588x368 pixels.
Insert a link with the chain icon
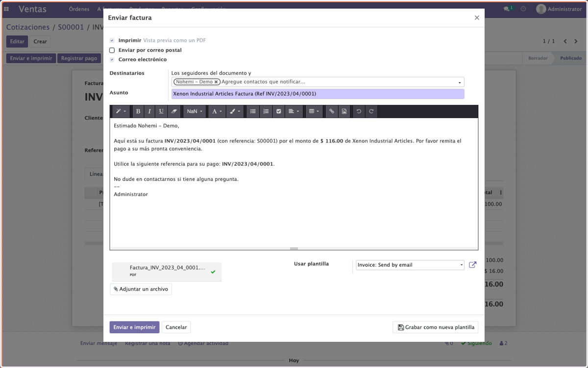pos(332,112)
